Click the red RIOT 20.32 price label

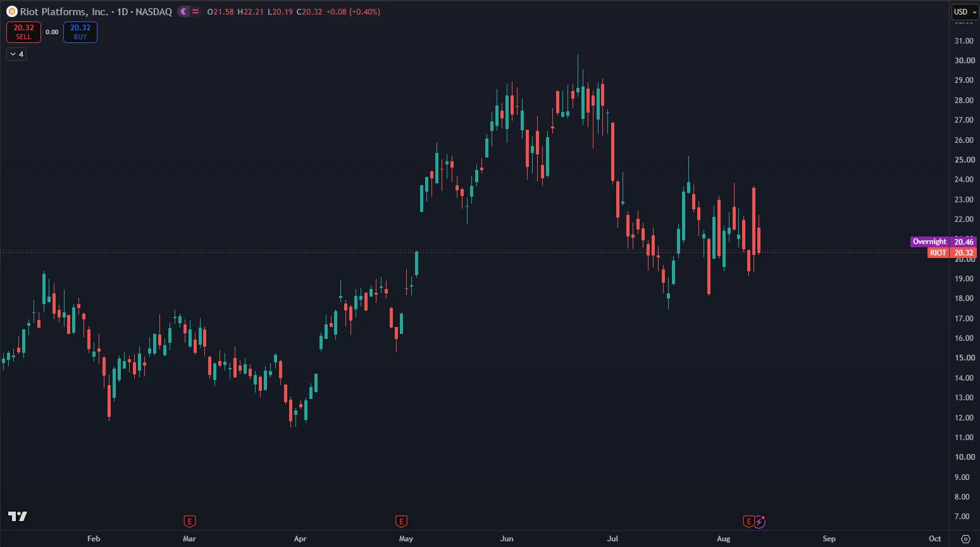(952, 252)
